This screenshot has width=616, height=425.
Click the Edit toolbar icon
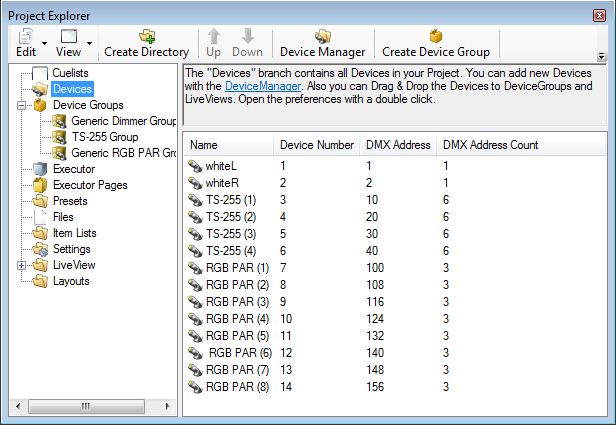click(x=25, y=36)
